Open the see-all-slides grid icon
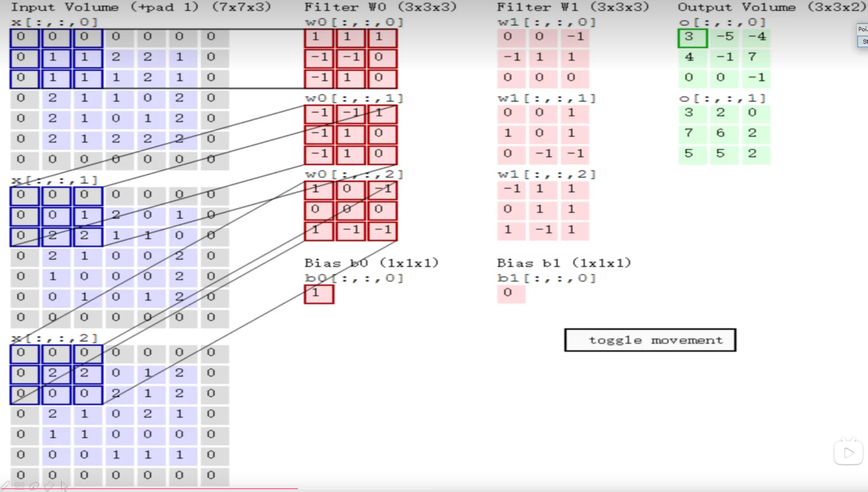The height and width of the screenshot is (492, 868). (19, 486)
